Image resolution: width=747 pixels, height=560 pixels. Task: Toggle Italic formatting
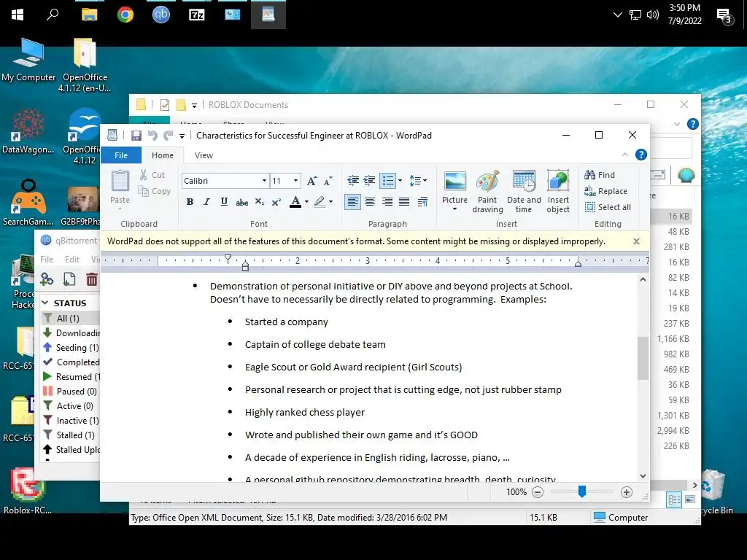tap(206, 201)
